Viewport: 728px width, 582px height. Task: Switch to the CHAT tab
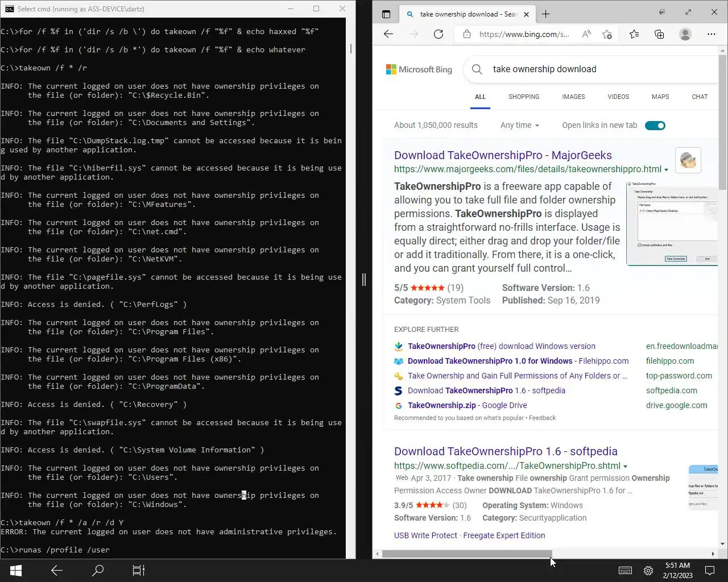pyautogui.click(x=700, y=97)
